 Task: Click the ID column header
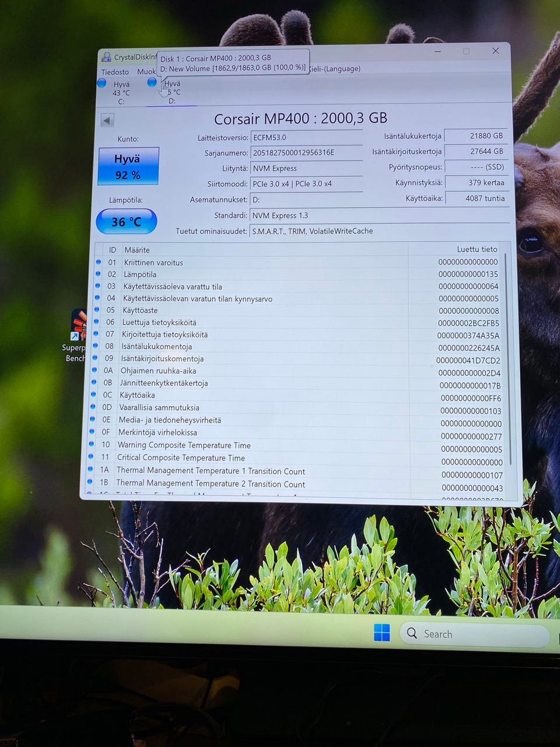click(112, 250)
